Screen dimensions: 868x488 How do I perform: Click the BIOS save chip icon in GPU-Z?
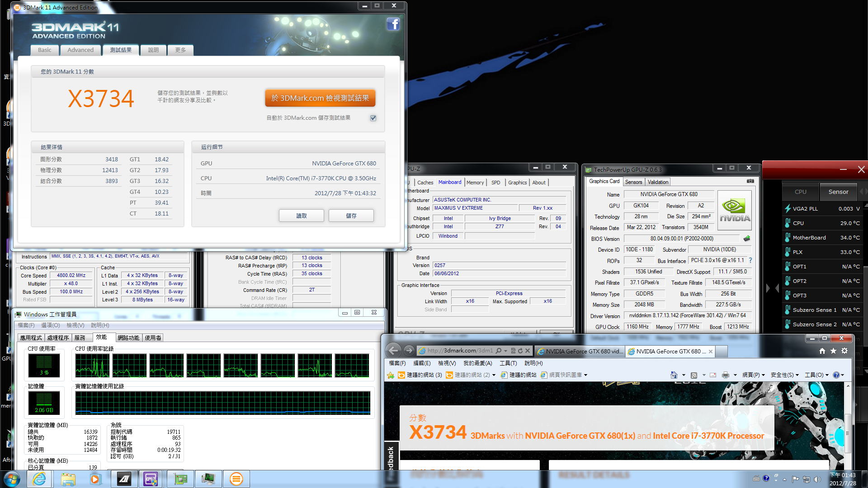pyautogui.click(x=746, y=238)
